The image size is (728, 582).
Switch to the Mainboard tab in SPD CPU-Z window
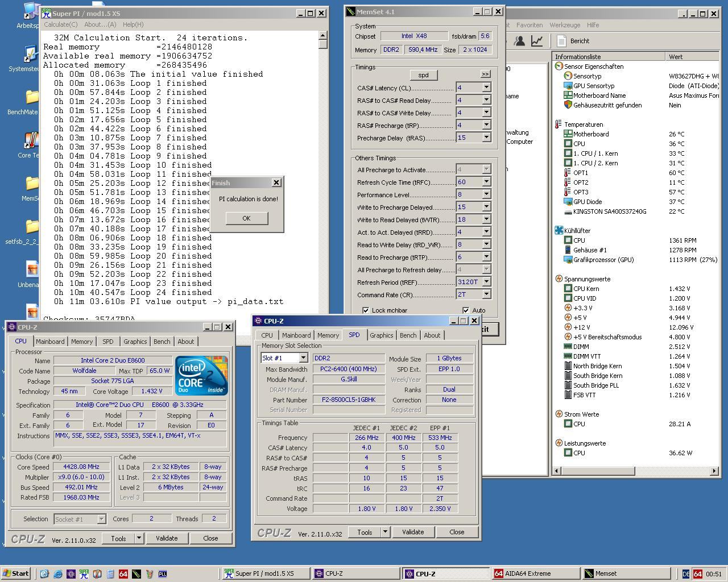[x=296, y=335]
